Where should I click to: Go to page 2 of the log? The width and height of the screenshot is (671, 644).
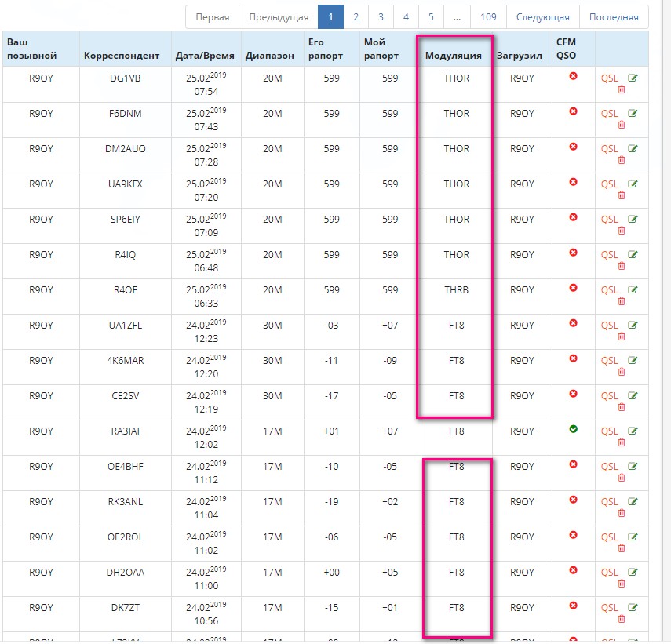pos(356,16)
